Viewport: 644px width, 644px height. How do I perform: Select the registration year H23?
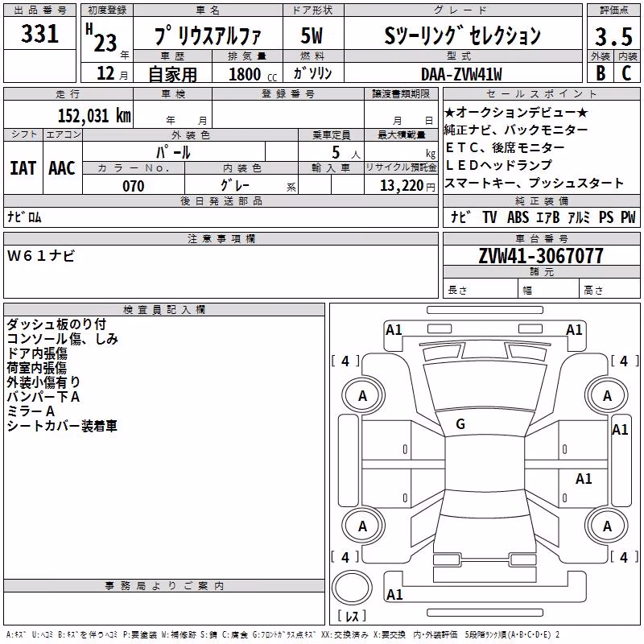[102, 38]
